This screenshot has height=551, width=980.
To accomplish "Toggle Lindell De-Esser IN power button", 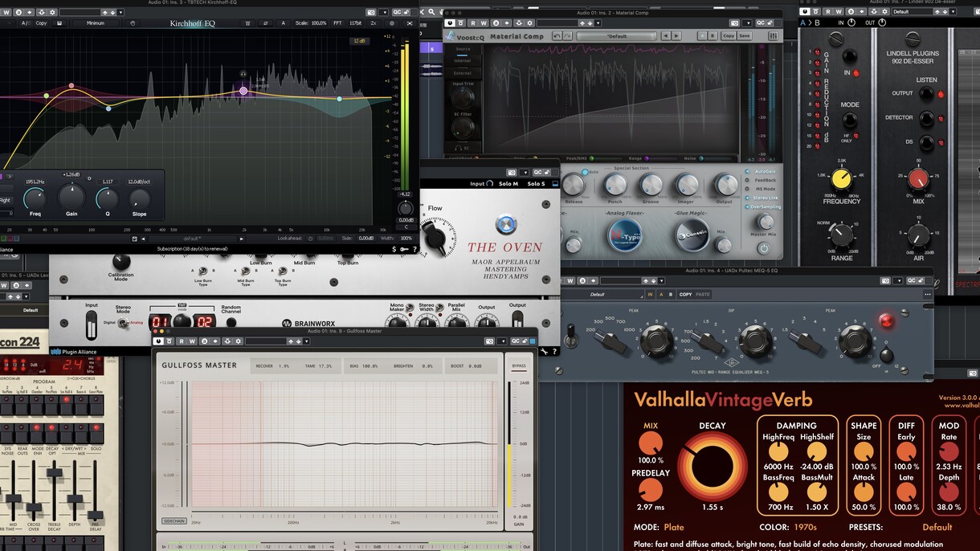I will pos(851,22).
